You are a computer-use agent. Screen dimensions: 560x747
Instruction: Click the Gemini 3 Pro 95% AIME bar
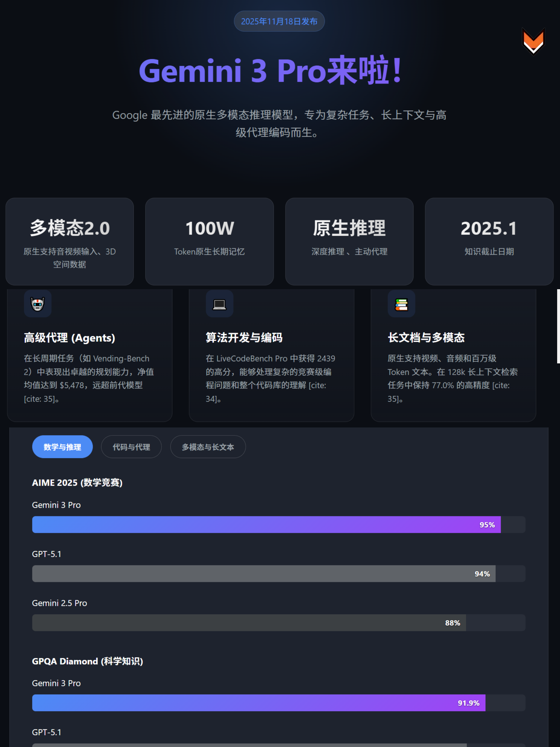pyautogui.click(x=266, y=524)
